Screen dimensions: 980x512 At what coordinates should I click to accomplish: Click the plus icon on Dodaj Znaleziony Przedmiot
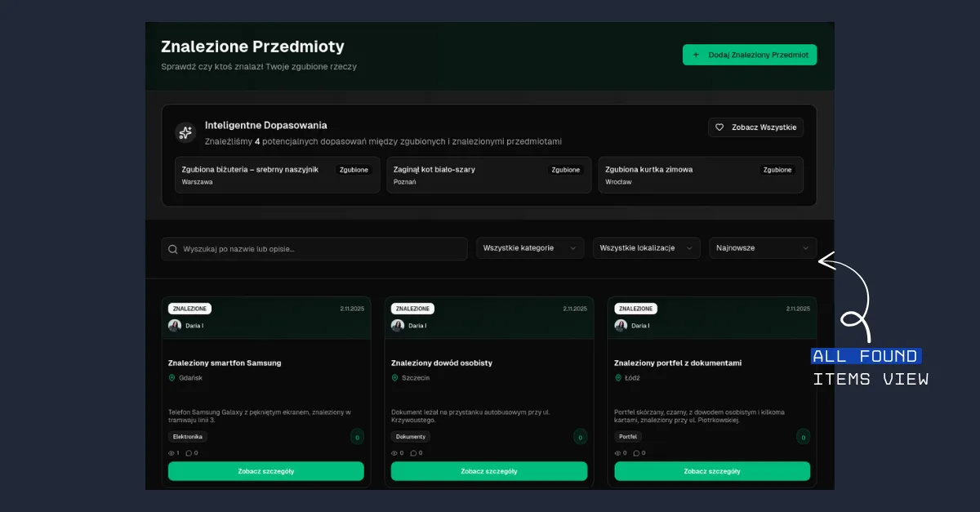(x=696, y=55)
